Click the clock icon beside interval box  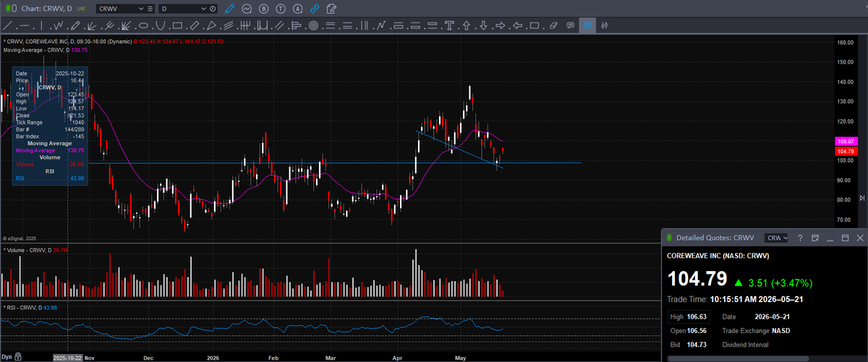pyautogui.click(x=213, y=8)
